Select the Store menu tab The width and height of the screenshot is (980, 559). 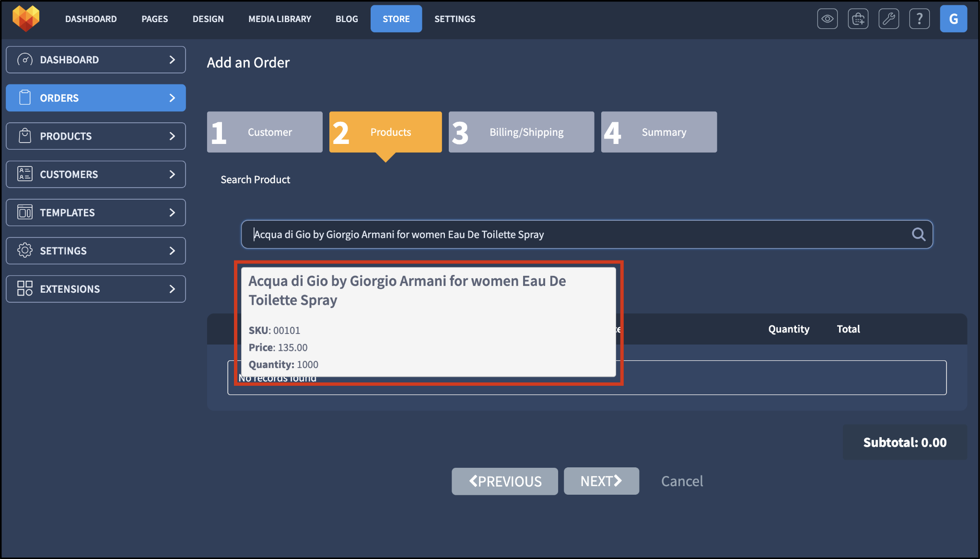click(396, 19)
